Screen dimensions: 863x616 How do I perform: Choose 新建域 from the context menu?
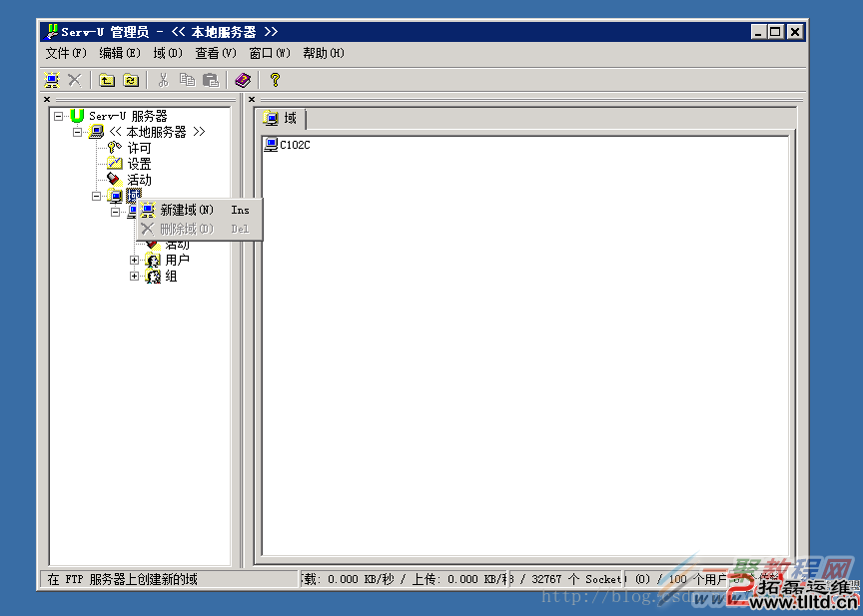187,210
